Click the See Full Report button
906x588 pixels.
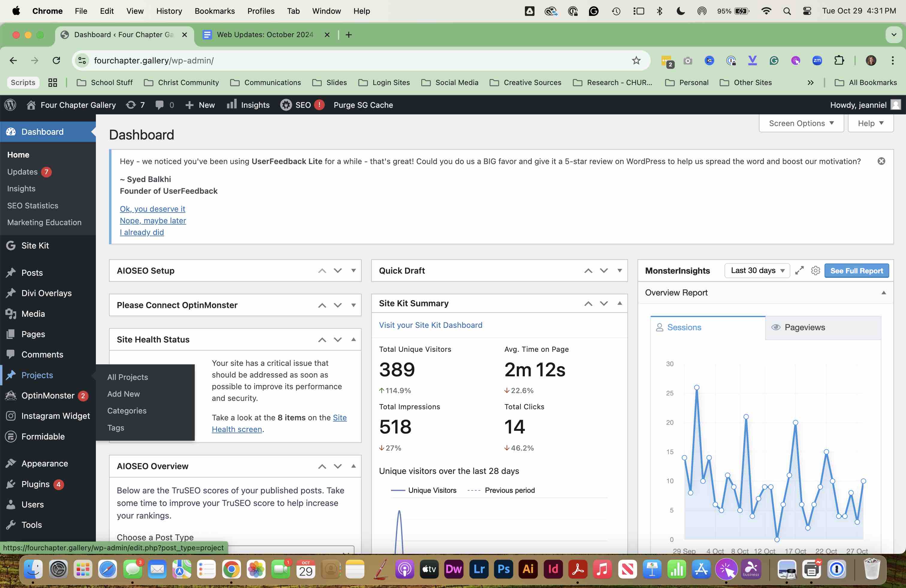[x=857, y=270]
